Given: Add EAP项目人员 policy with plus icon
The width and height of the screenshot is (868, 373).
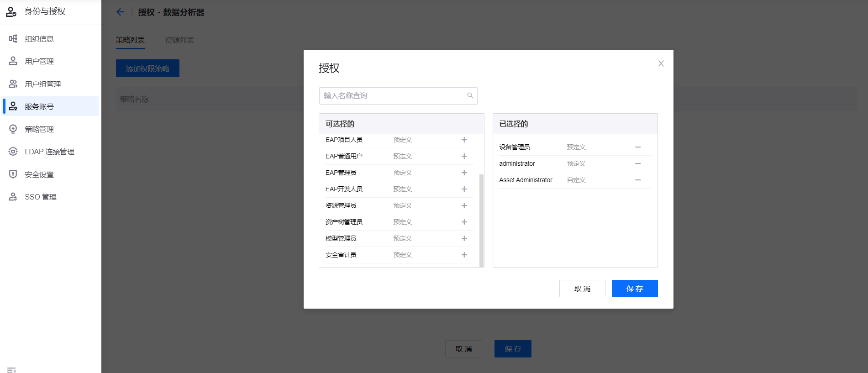Looking at the screenshot, I should (x=464, y=140).
